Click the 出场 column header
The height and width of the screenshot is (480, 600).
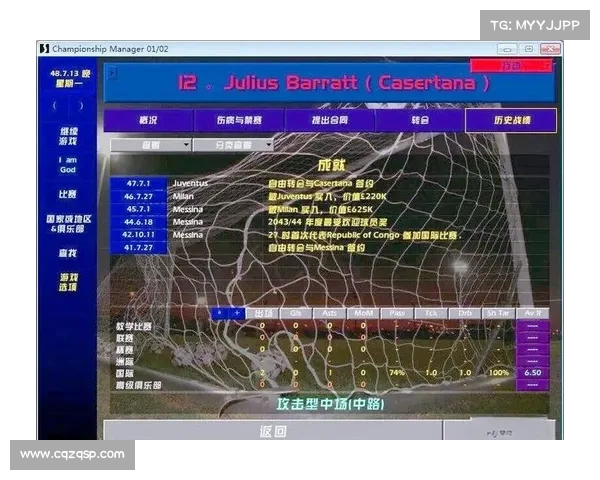[x=263, y=313]
